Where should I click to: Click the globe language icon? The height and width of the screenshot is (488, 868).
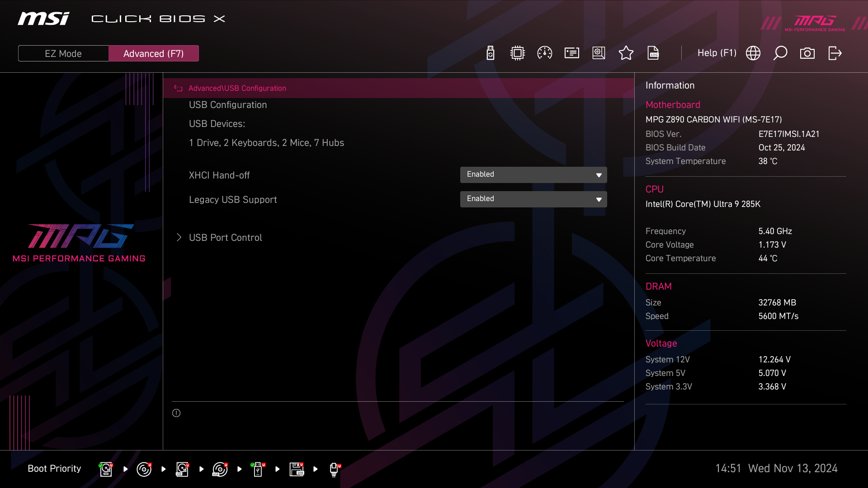pyautogui.click(x=753, y=53)
